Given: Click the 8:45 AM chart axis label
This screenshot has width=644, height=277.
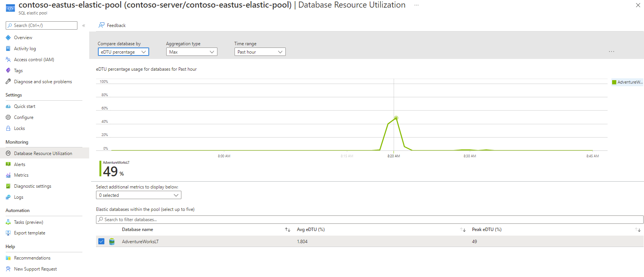Looking at the screenshot, I should [x=592, y=156].
